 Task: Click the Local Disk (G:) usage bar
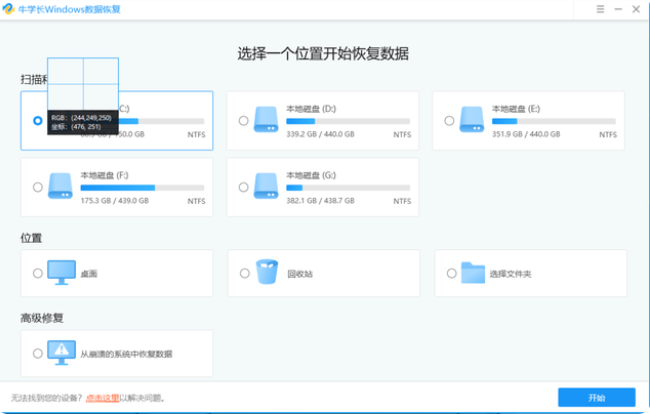click(x=347, y=187)
